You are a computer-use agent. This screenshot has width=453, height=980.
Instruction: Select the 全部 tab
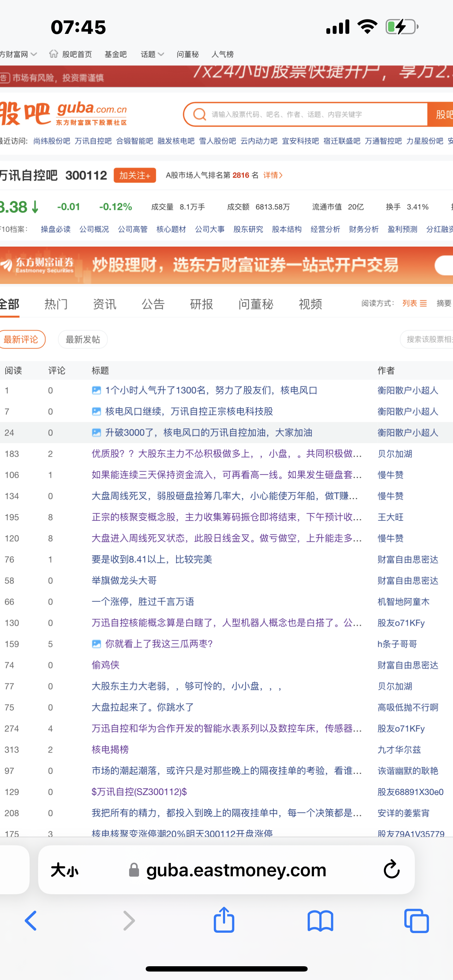pos(10,304)
